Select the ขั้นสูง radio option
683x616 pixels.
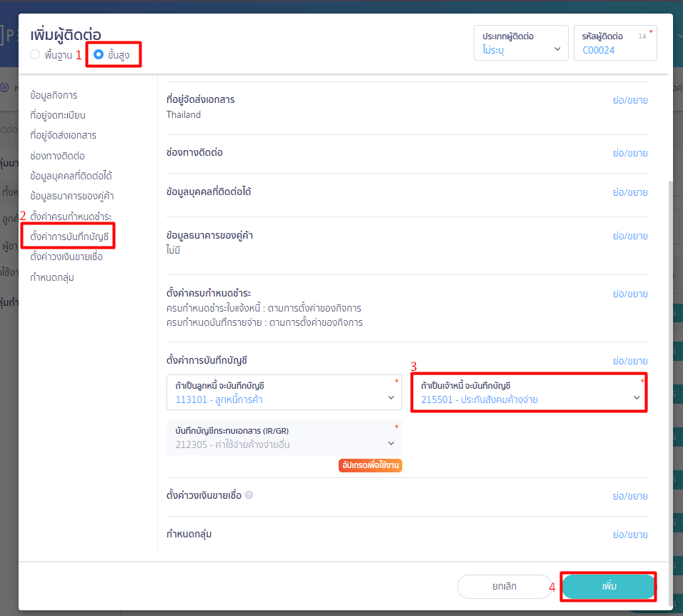point(99,55)
